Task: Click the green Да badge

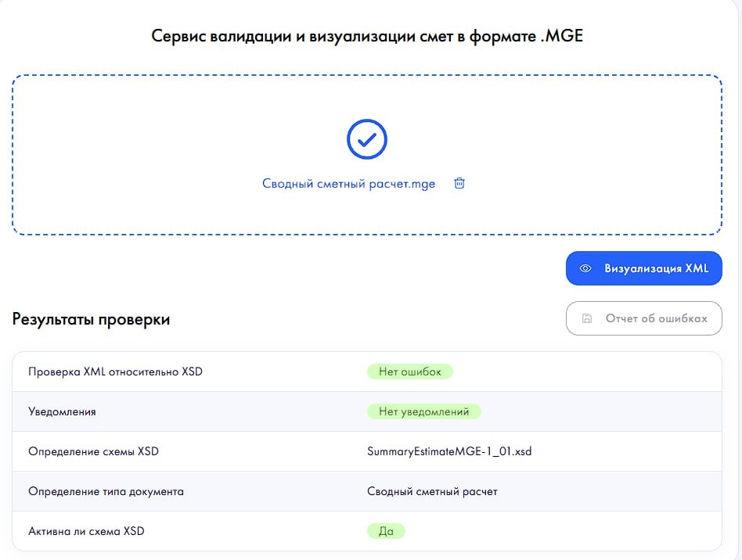Action: coord(386,531)
